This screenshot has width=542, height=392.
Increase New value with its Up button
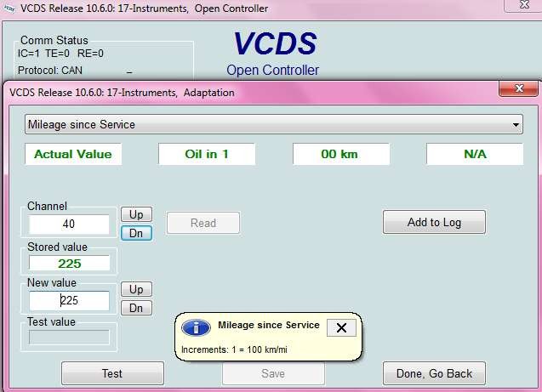click(x=136, y=289)
